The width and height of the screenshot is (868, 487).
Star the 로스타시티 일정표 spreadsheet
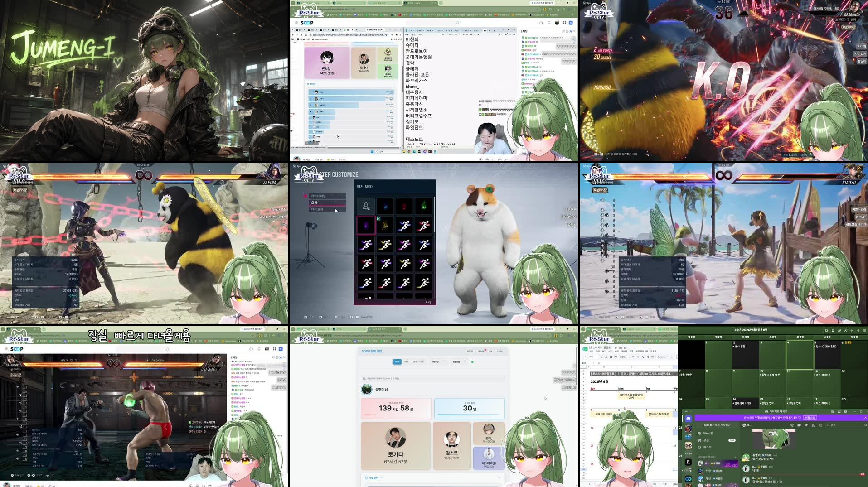coord(616,348)
